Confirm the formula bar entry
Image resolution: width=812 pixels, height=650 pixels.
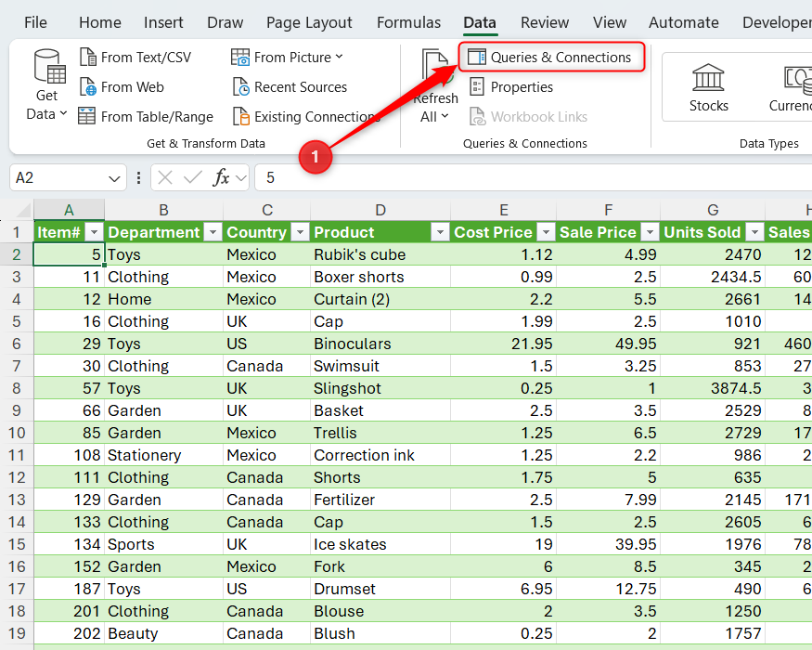tap(193, 177)
